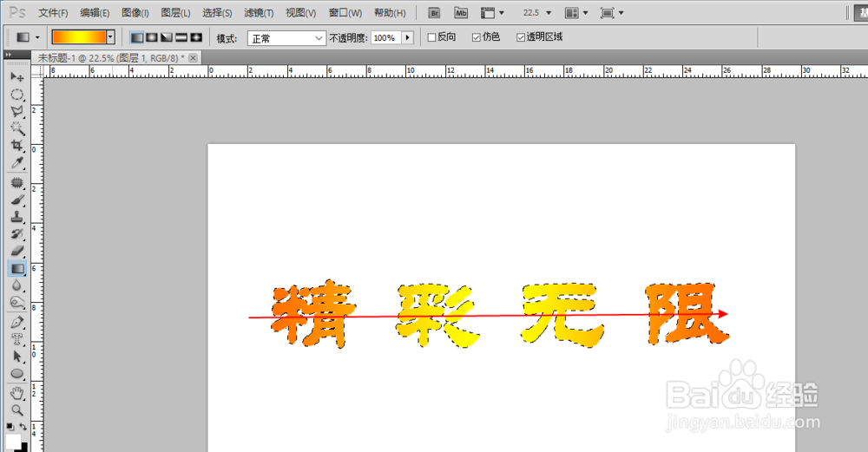Choose reflected gradient style
Screen dimensions: 868x452
point(181,37)
